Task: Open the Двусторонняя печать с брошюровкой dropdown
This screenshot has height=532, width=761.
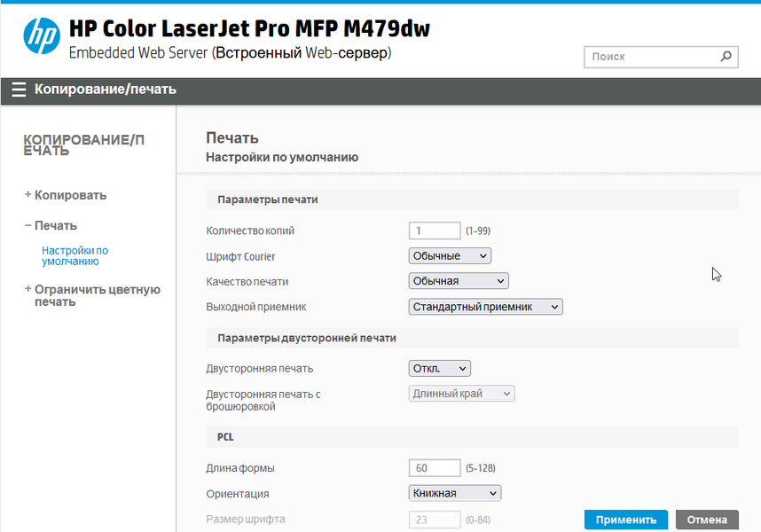Action: coord(461,394)
